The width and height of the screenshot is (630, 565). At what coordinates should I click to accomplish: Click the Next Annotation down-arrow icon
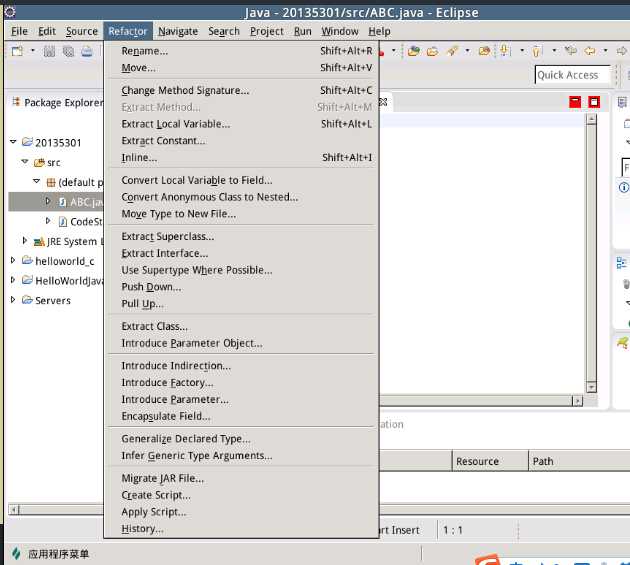(505, 51)
